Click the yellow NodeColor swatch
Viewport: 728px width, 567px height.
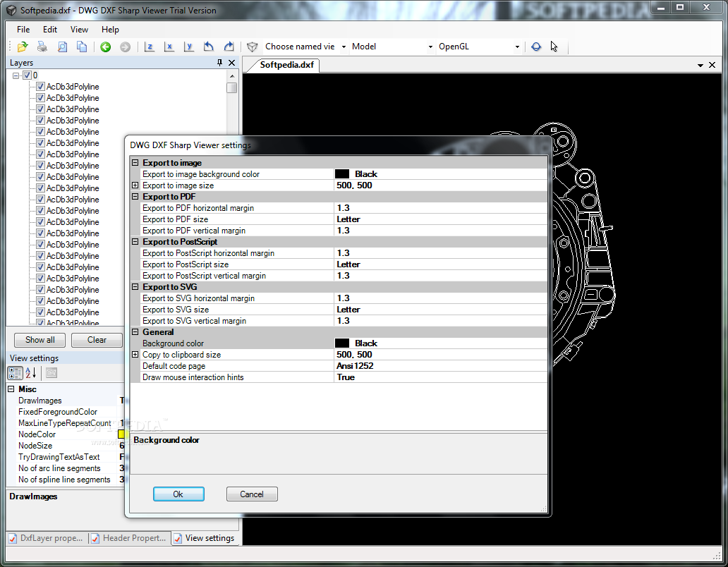[121, 434]
